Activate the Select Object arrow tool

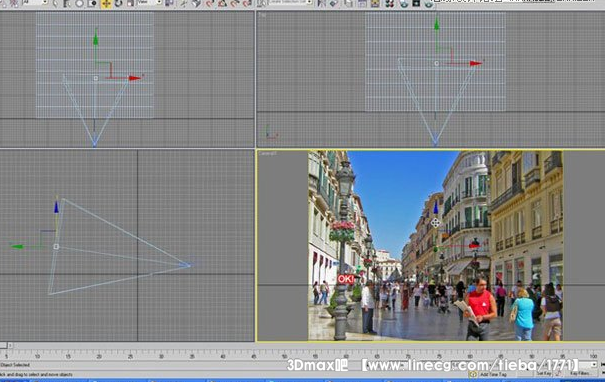tap(55, 4)
